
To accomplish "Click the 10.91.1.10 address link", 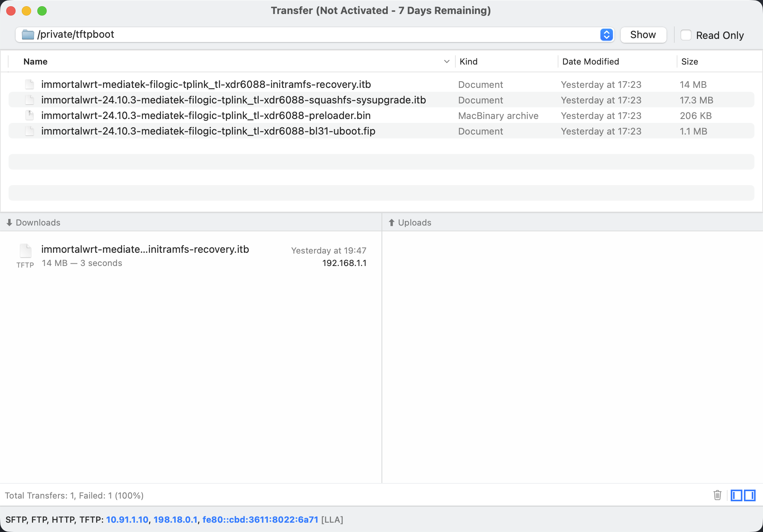I will [127, 520].
